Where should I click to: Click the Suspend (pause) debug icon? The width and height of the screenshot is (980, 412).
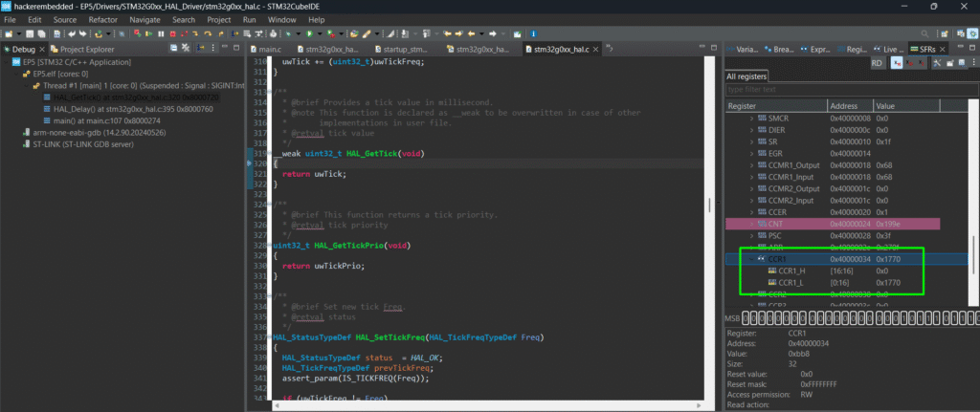[161, 33]
